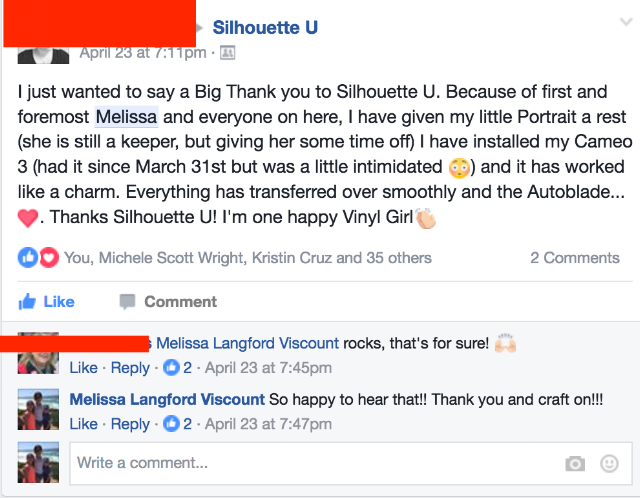Like the "rocks, that's for sure!" comment
This screenshot has height=498, width=640.
pyautogui.click(x=83, y=368)
